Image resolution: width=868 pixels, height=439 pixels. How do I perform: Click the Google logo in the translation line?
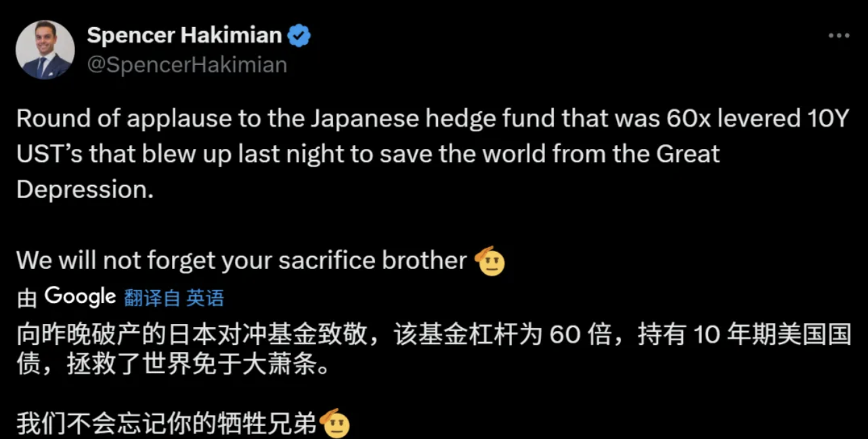pyautogui.click(x=81, y=296)
